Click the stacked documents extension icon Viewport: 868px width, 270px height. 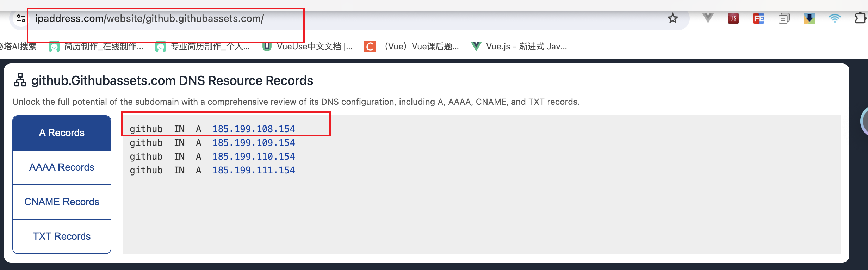tap(784, 18)
